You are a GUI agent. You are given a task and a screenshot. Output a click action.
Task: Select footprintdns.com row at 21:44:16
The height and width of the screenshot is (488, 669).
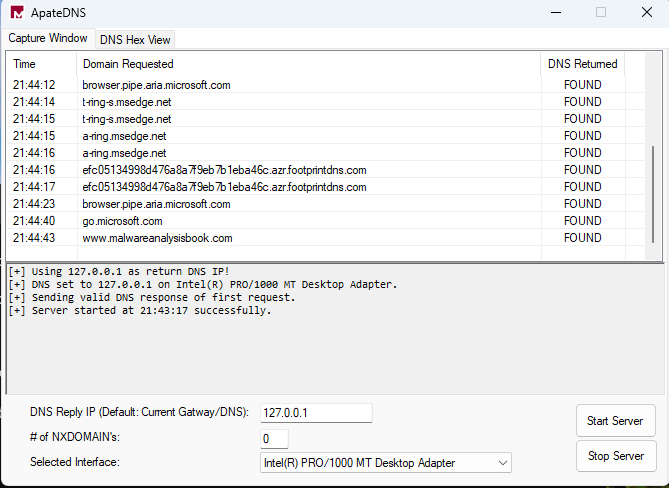click(325, 169)
